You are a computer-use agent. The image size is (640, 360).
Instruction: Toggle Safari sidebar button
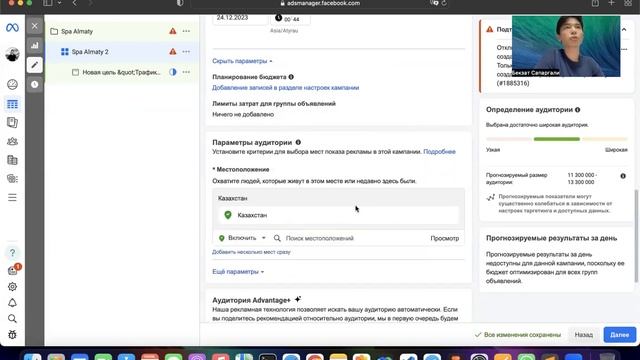click(x=48, y=3)
